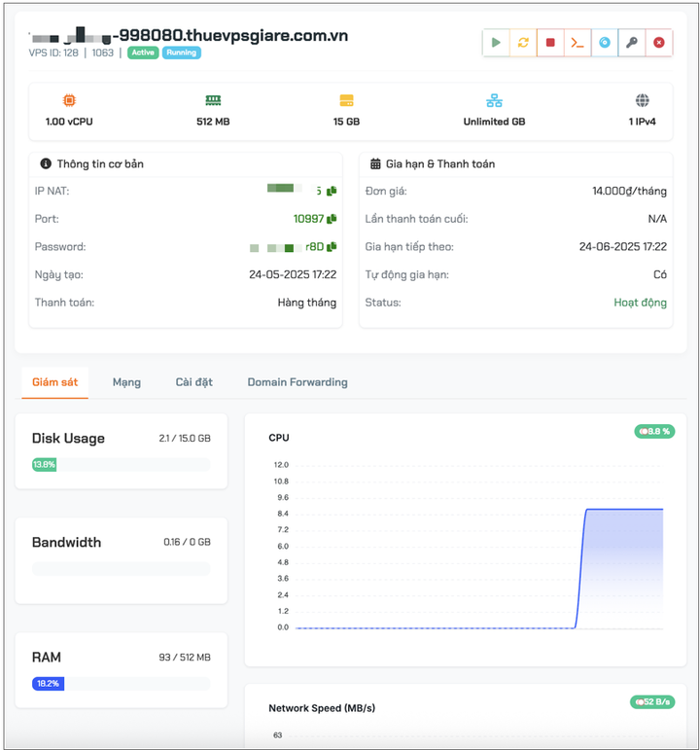Open the Cài đặt tab
The image size is (700, 750).
click(194, 382)
